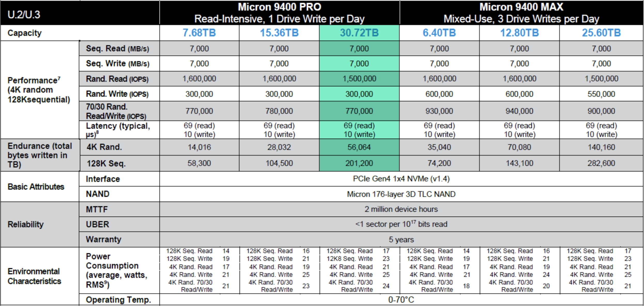
Task: Click the Endurance group label
Action: [x=40, y=155]
